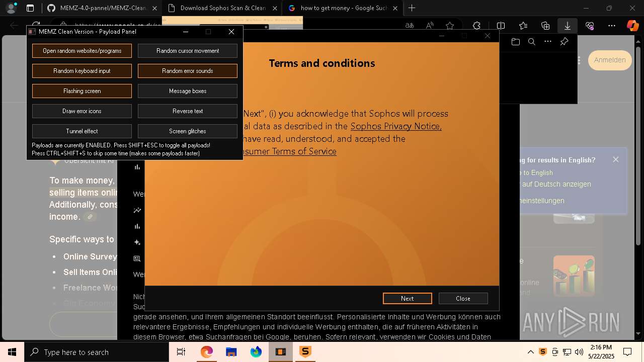This screenshot has width=644, height=362.
Task: Open the Copilot icon
Action: 632,26
